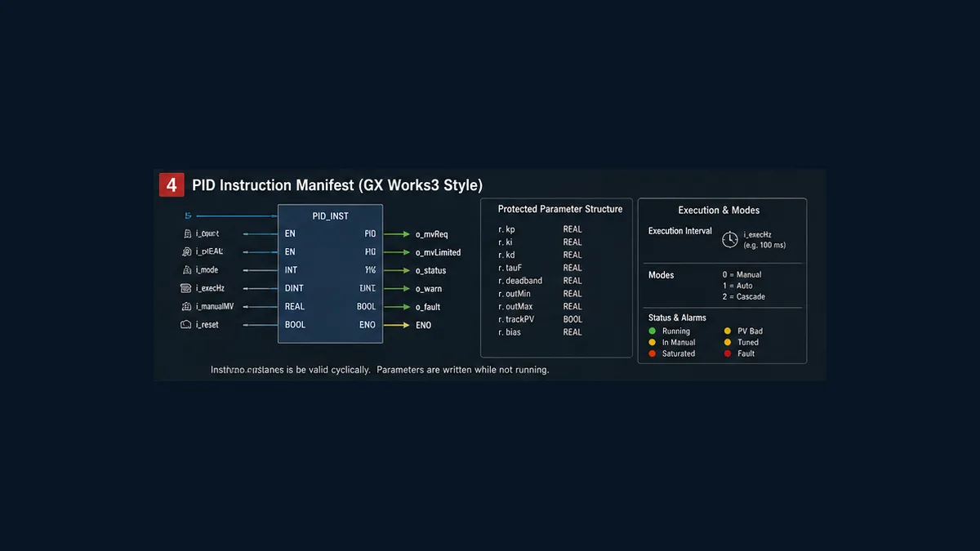Click the Saturated status label
980x551 pixels.
(679, 353)
